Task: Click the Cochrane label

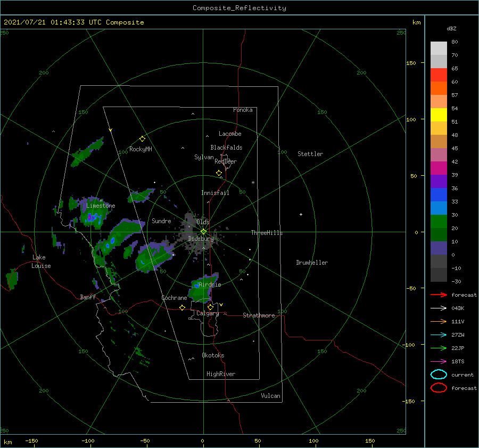Action: (x=174, y=298)
